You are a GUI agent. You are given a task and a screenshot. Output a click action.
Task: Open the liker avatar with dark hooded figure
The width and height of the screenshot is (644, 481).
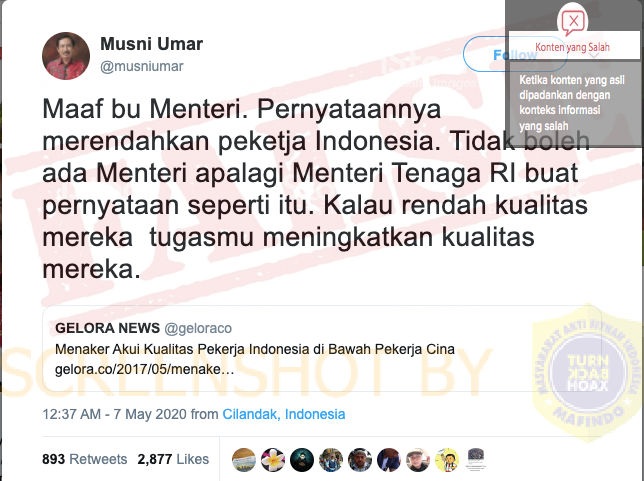click(x=302, y=460)
